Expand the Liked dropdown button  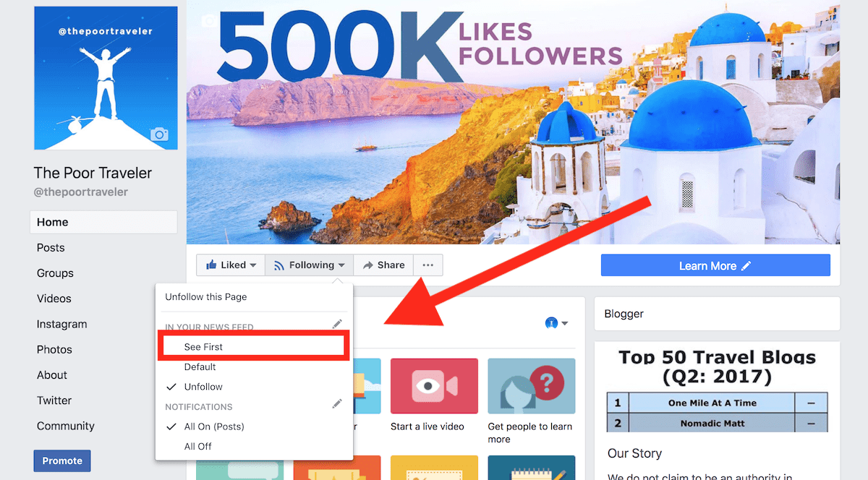(x=231, y=265)
